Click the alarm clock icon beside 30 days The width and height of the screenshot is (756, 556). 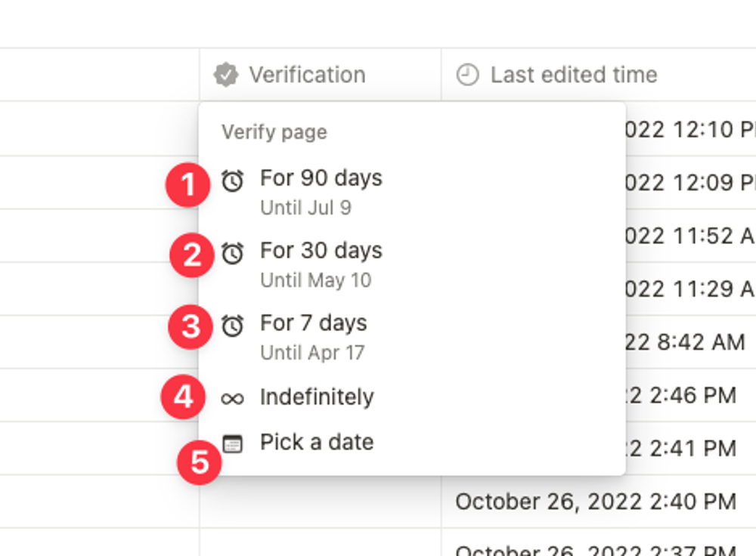tap(232, 253)
